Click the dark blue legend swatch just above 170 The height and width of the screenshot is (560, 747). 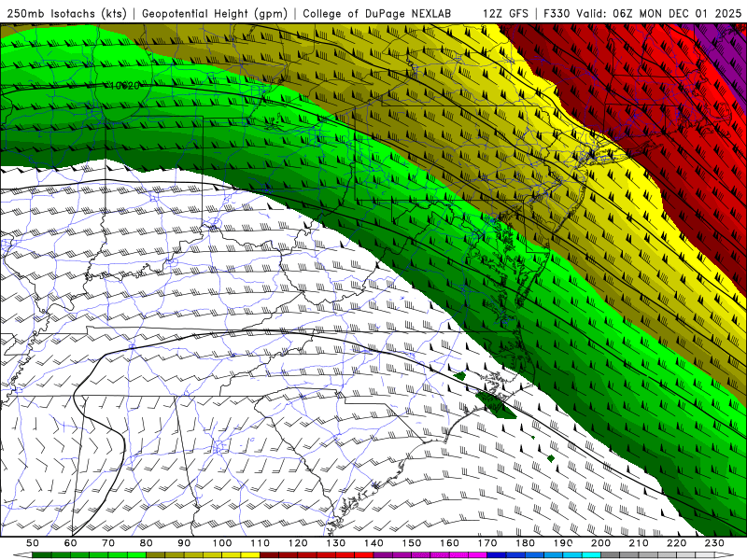pos(497,555)
